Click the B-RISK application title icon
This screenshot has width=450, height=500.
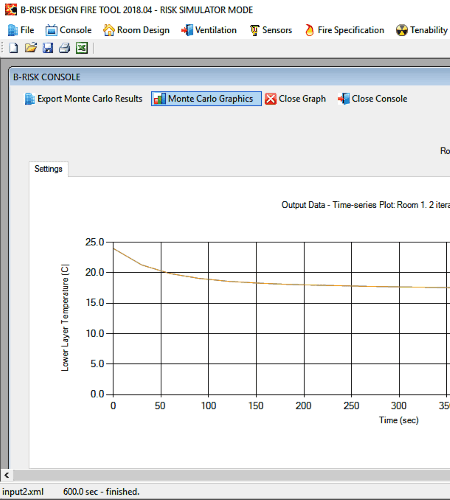(x=11, y=10)
